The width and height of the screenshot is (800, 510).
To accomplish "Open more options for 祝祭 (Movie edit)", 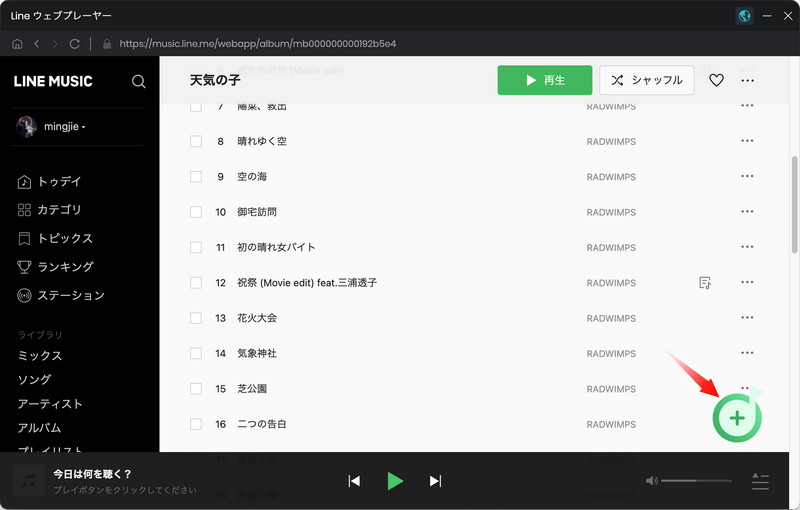I will point(747,282).
